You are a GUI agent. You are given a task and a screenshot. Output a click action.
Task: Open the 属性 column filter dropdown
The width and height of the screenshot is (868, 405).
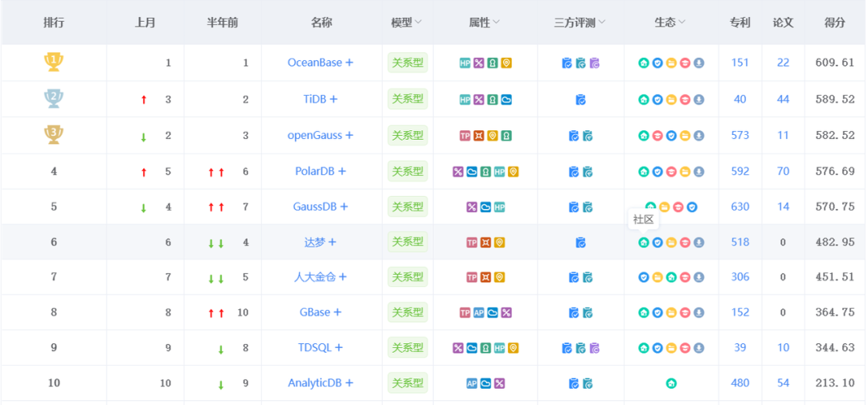496,22
